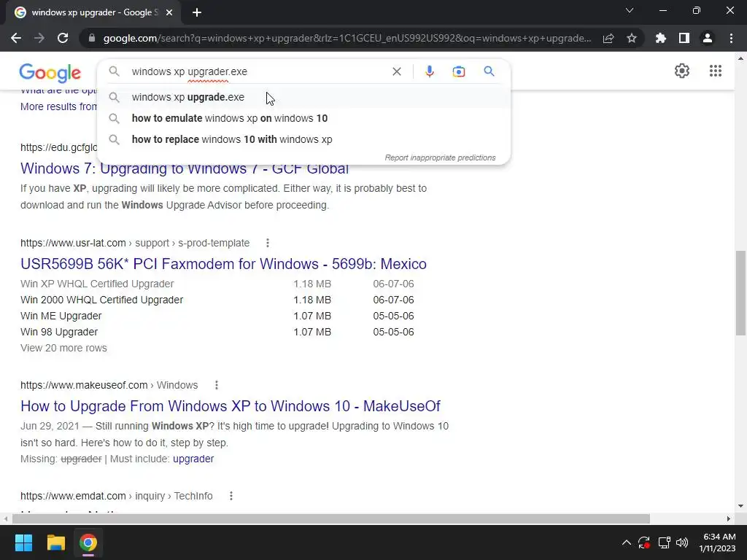Click Chrome icon in taskbar
Screen dimensions: 747x560
tap(88, 542)
